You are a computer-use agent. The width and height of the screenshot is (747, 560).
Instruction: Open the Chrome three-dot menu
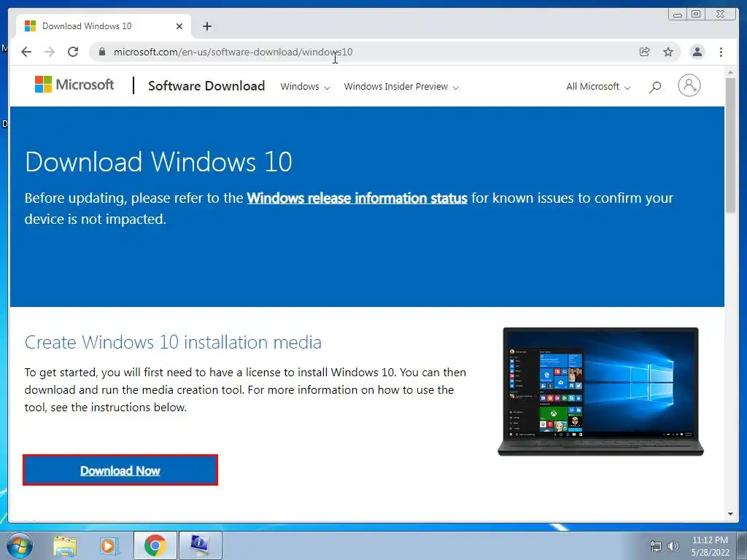point(721,52)
